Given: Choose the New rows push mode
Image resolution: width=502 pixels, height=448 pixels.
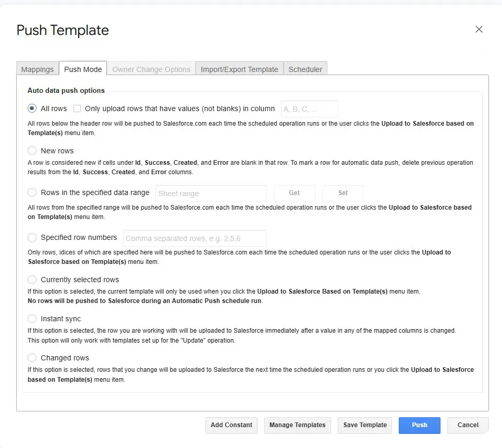Looking at the screenshot, I should tap(32, 151).
